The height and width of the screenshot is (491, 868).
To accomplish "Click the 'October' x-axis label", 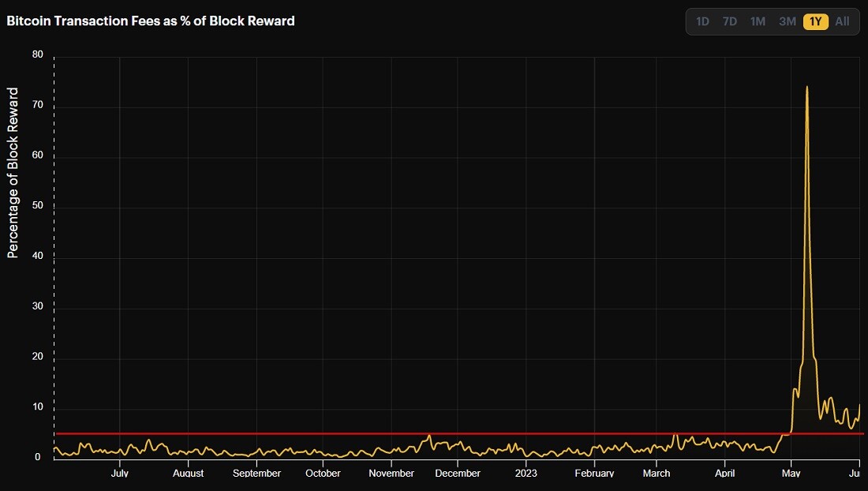I will (x=324, y=474).
